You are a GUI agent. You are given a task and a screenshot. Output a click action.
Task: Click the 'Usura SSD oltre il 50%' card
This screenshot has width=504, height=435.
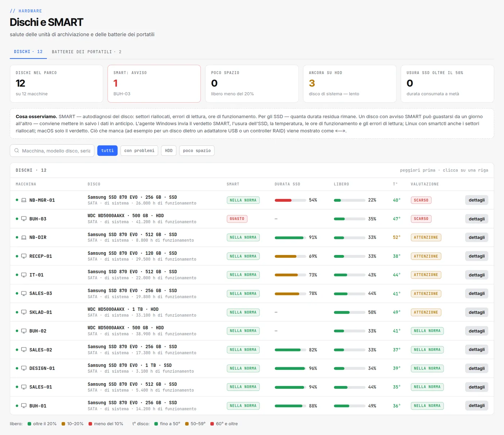447,84
